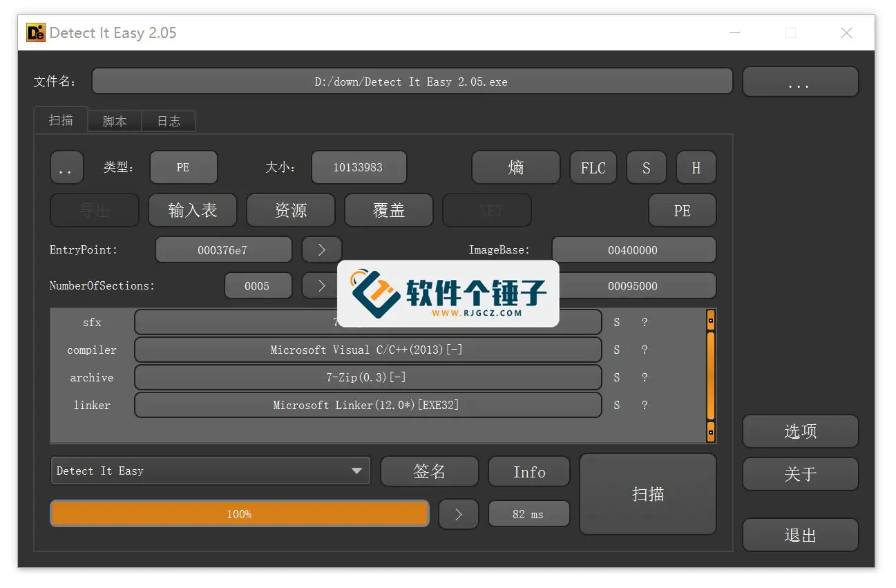Screen dimensions: 896x588
Task: Click the arrow button beside progress bar
Action: click(x=459, y=514)
